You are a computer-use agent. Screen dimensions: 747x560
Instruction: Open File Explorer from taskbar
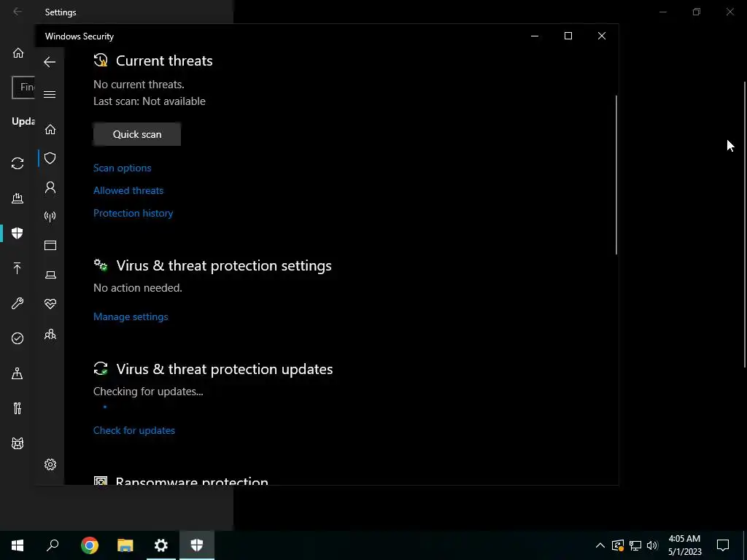(x=125, y=545)
